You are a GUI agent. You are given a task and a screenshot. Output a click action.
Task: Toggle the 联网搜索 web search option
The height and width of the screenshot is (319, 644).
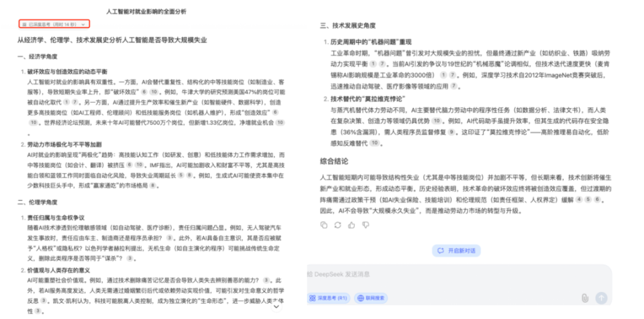coord(371,298)
